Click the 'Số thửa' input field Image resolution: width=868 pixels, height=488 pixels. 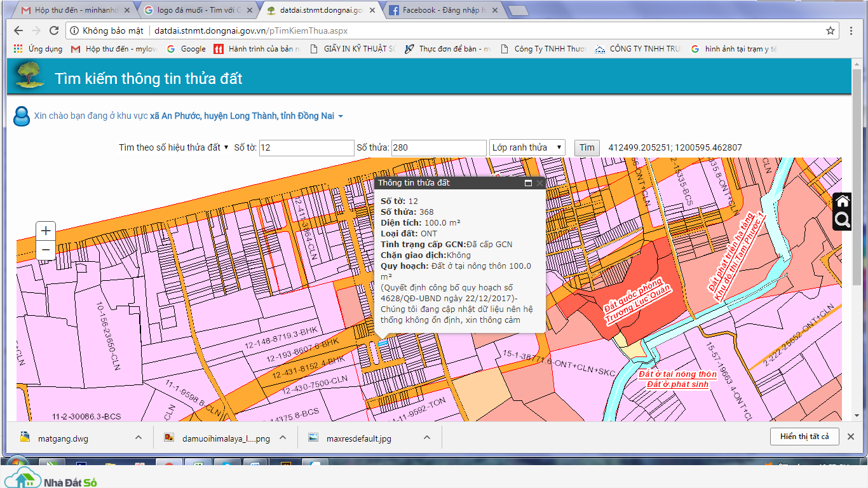[438, 147]
